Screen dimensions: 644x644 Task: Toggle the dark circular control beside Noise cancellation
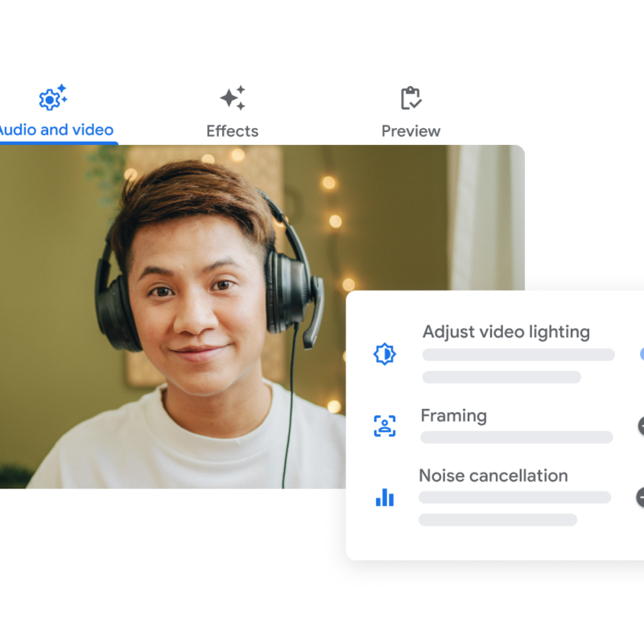pos(641,498)
